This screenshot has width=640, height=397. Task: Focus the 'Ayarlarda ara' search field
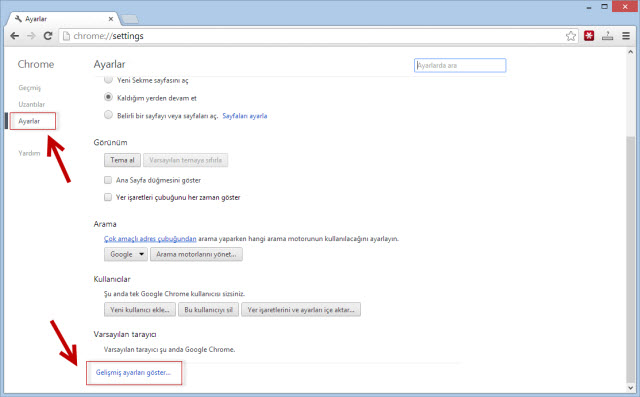pyautogui.click(x=460, y=65)
